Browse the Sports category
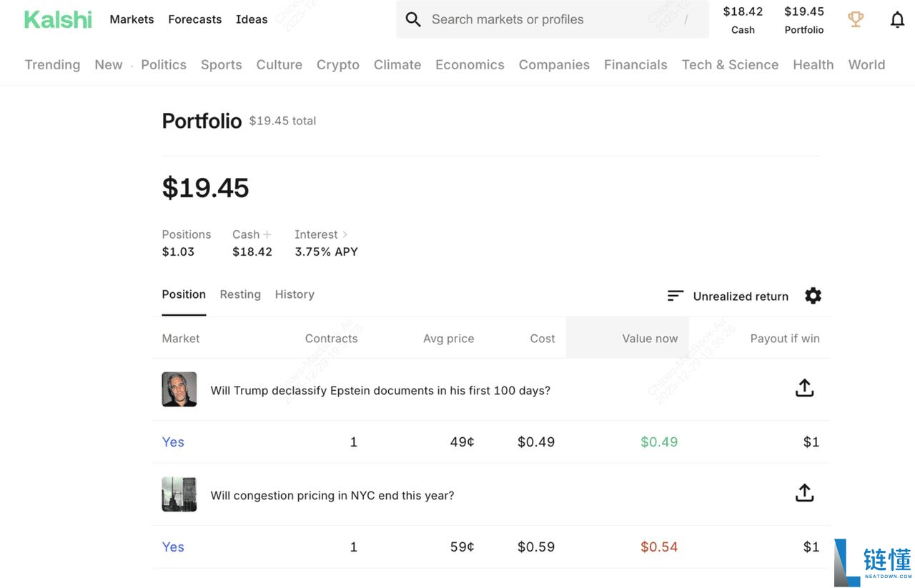This screenshot has height=588, width=915. (x=222, y=64)
